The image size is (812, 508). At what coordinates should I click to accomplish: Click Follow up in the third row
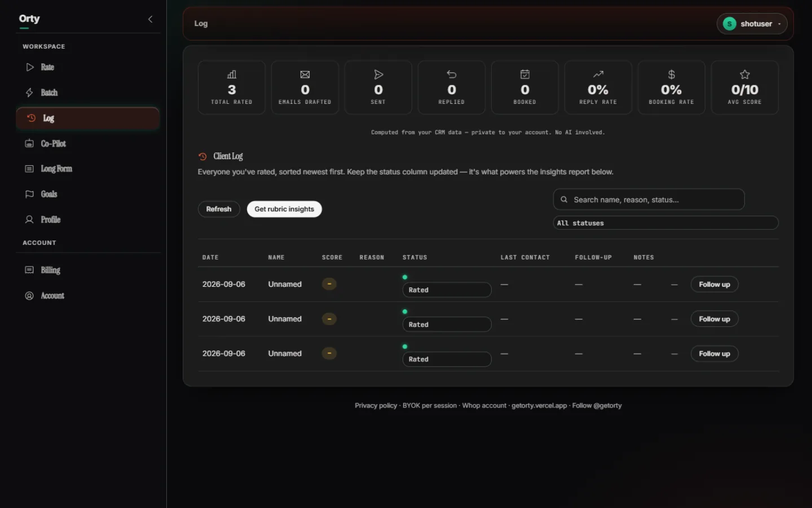point(714,354)
